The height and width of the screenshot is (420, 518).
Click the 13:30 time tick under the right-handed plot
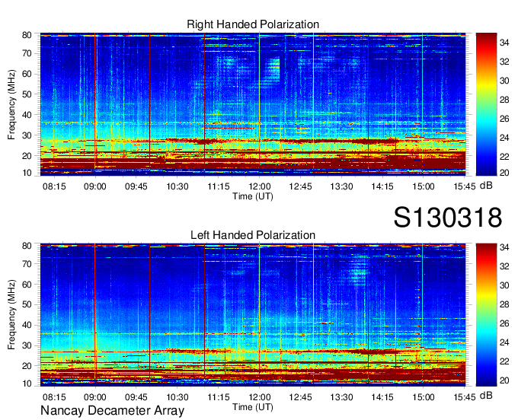[341, 186]
